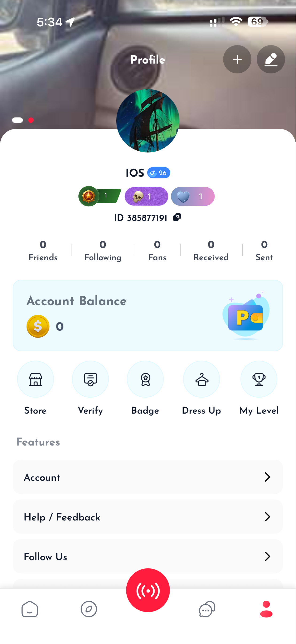The image size is (296, 644).
Task: Switch to the chat messages tab
Action: (207, 609)
